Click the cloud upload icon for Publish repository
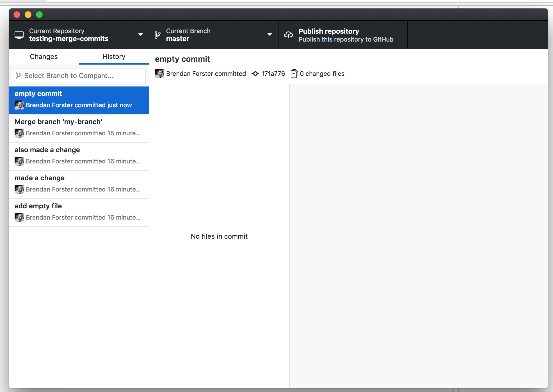Image resolution: width=553 pixels, height=392 pixels. [x=288, y=35]
